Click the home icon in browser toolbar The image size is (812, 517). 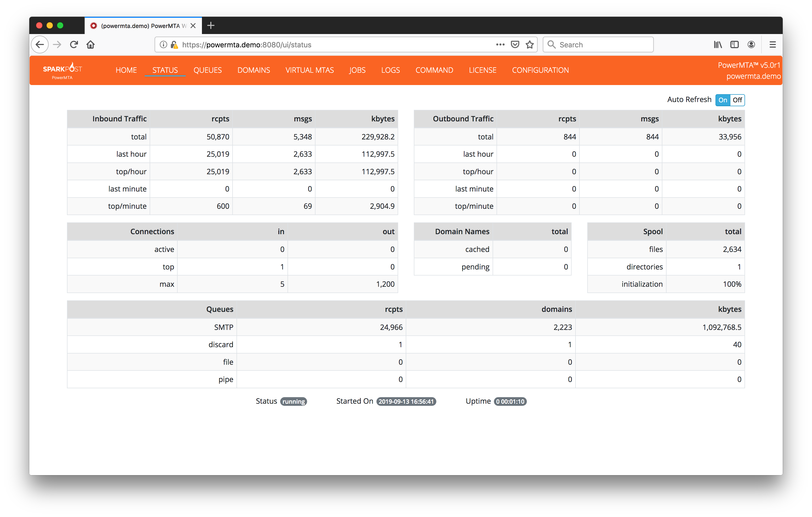tap(90, 44)
